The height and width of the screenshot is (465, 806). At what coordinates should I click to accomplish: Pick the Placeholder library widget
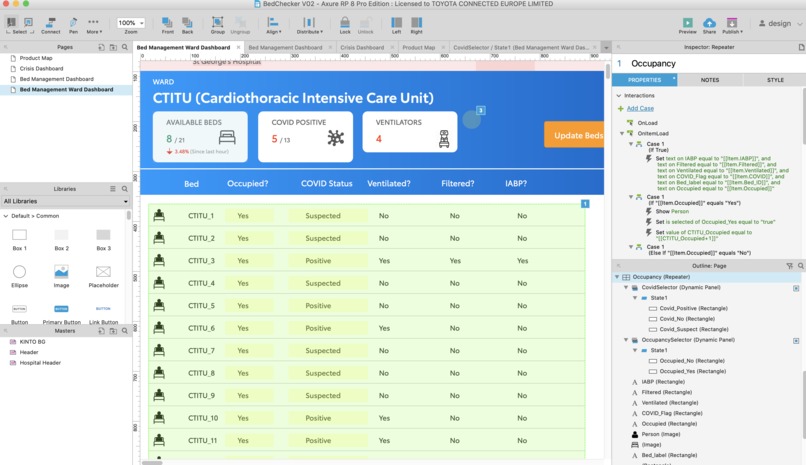click(x=103, y=276)
